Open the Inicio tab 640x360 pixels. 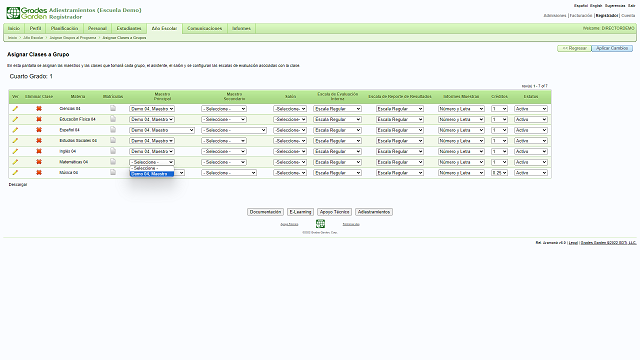pyautogui.click(x=14, y=29)
